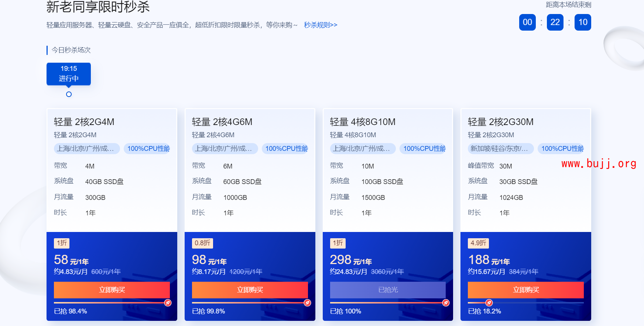This screenshot has width=644, height=326.
Task: Click the struck-through 600元/1年 original price
Action: click(106, 272)
